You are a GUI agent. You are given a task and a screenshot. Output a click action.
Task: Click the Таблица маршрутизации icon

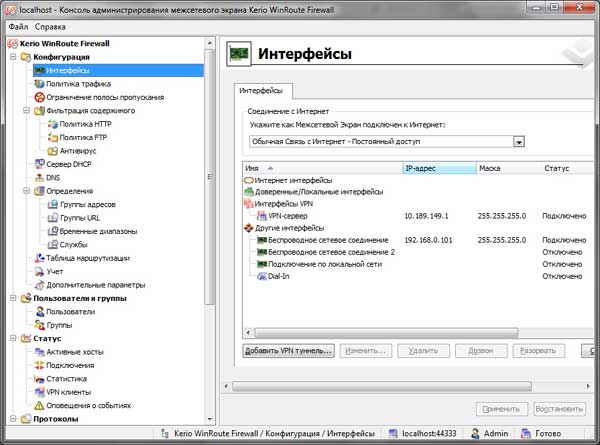point(39,258)
